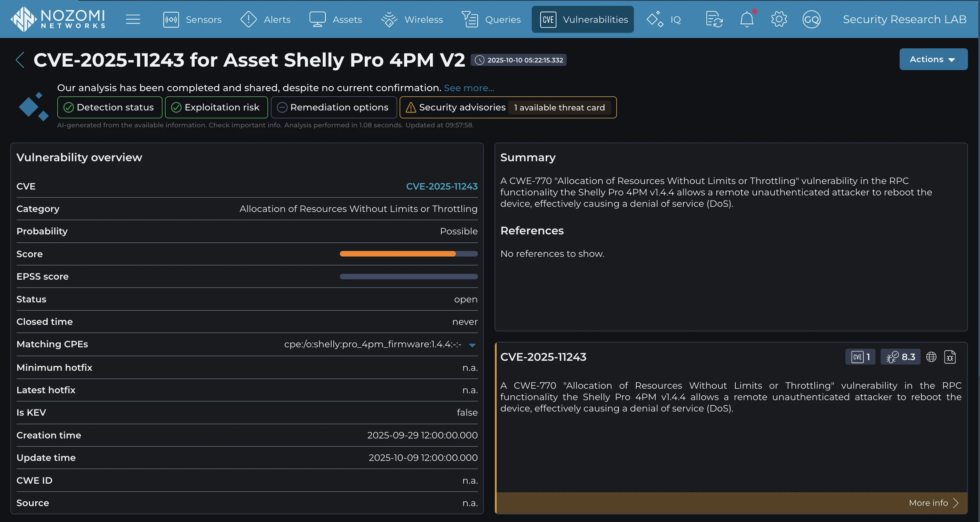
Task: Click the globe icon on threat card
Action: point(931,357)
